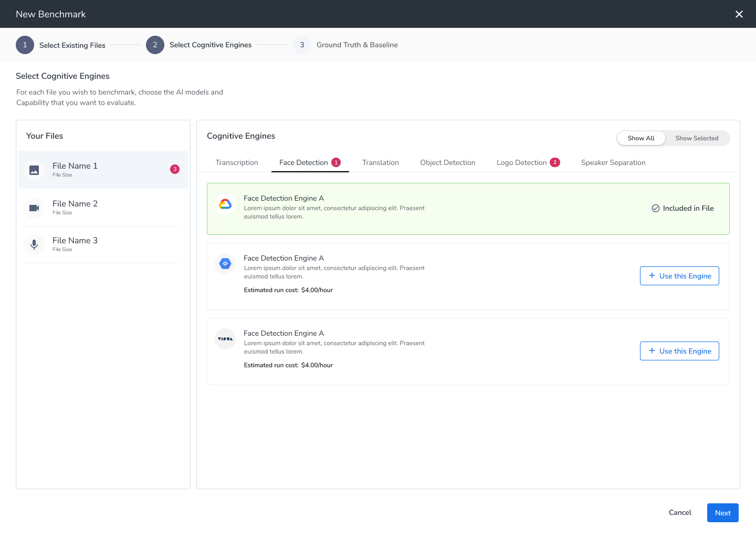Image resolution: width=756 pixels, height=538 pixels.
Task: Click the Select Cognitive Engines step label
Action: 211,45
